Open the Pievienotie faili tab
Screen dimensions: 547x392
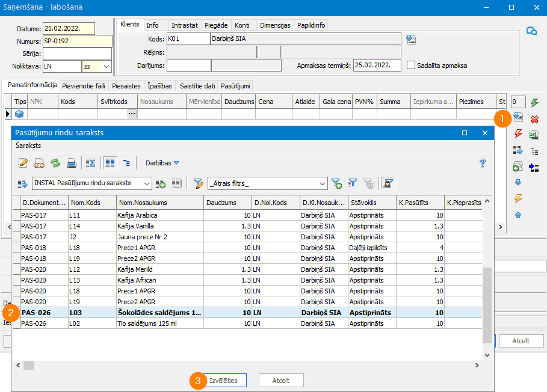coord(84,85)
